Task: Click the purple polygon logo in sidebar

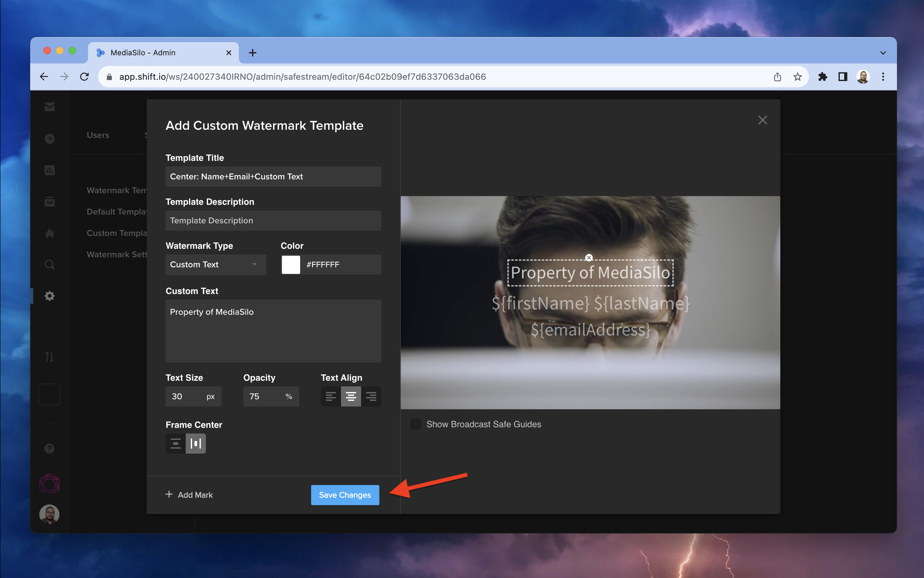Action: [x=49, y=483]
